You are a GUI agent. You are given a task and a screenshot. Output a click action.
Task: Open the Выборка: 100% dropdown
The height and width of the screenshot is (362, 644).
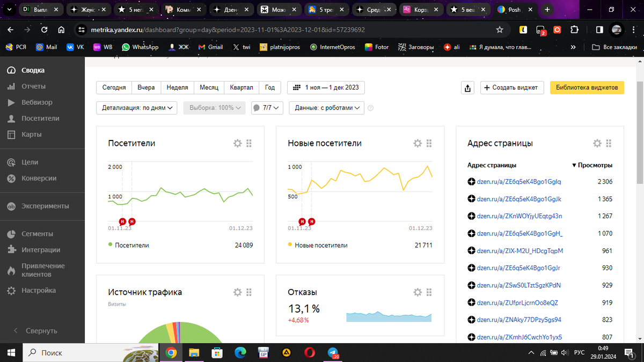[215, 108]
